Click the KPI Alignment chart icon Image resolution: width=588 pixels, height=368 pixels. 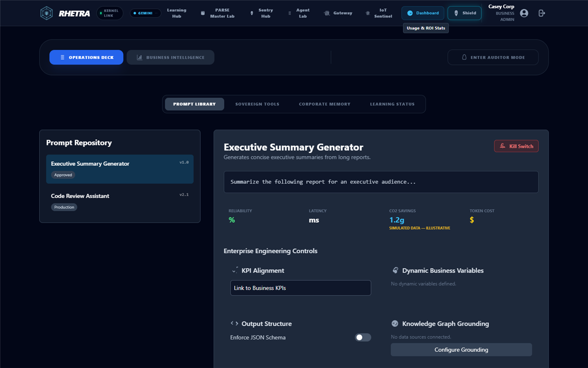click(235, 270)
